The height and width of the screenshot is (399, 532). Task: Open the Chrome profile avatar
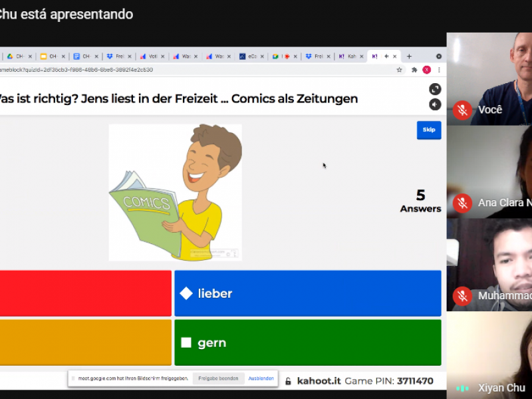[x=426, y=70]
